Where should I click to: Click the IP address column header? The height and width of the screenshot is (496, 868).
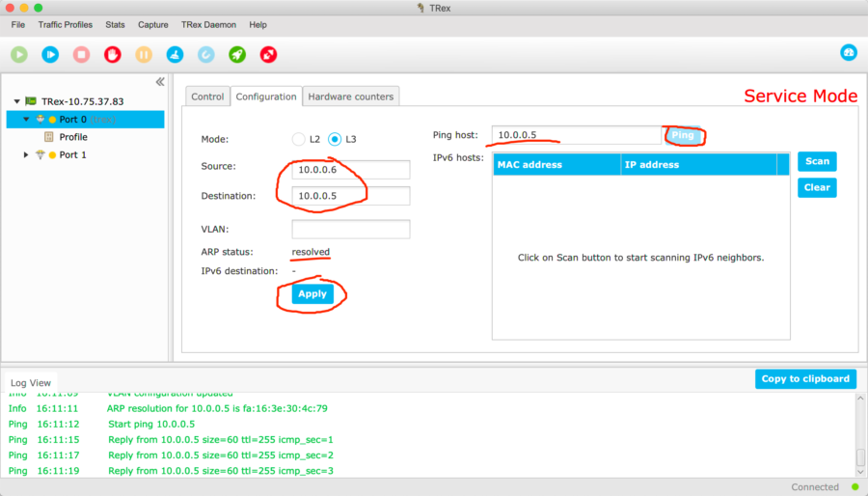click(698, 164)
